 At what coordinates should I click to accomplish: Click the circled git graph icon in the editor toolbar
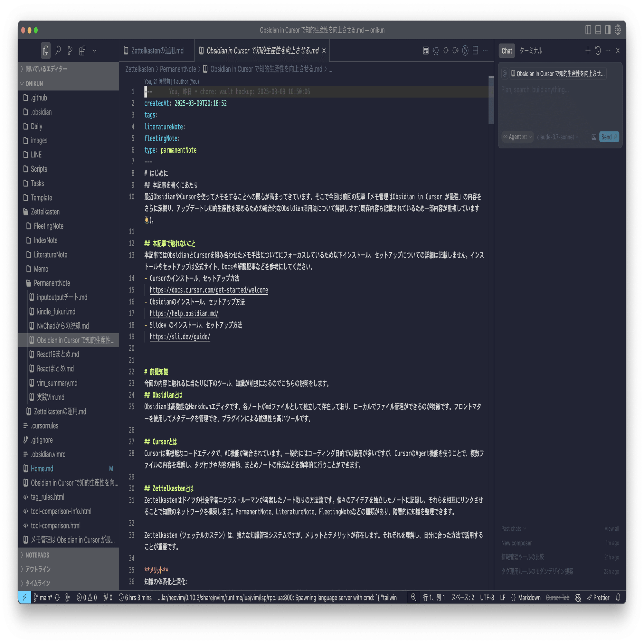point(465,51)
